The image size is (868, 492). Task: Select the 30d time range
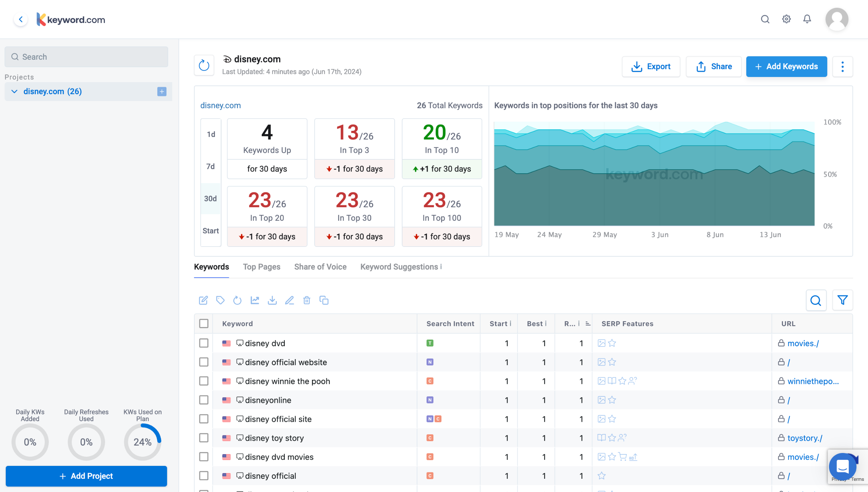tap(211, 199)
